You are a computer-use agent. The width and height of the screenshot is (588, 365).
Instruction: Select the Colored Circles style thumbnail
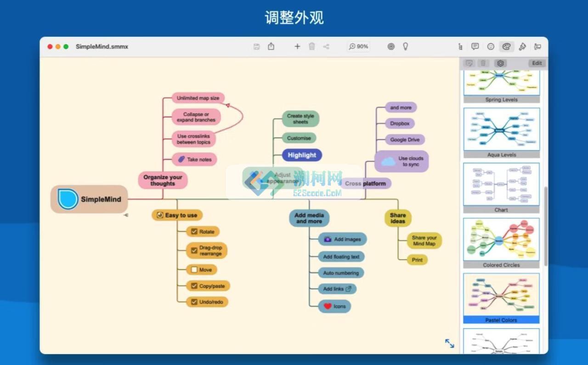501,243
